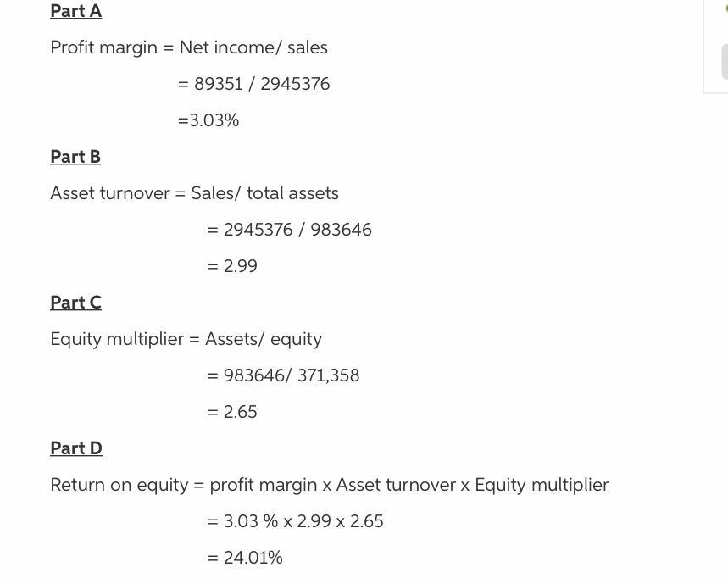Click the Part D heading
This screenshot has height=584, width=728.
coord(76,448)
